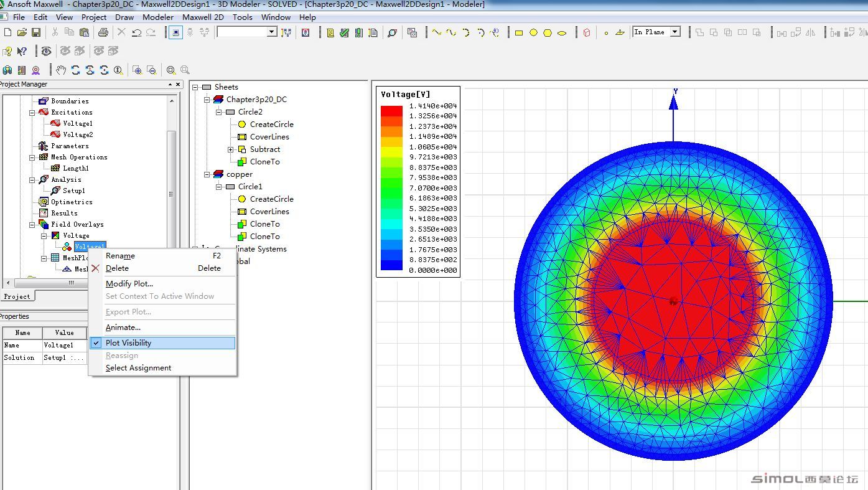This screenshot has height=490, width=868.
Task: Toggle the highlighted monitor mode button in toolbar
Action: (176, 32)
